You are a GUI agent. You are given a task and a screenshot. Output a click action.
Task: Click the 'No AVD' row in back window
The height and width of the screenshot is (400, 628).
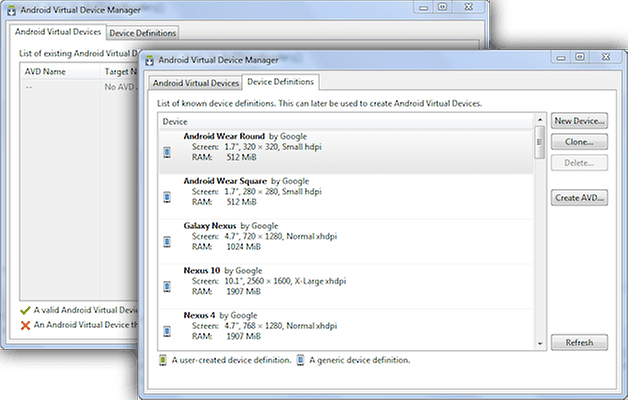click(x=79, y=87)
